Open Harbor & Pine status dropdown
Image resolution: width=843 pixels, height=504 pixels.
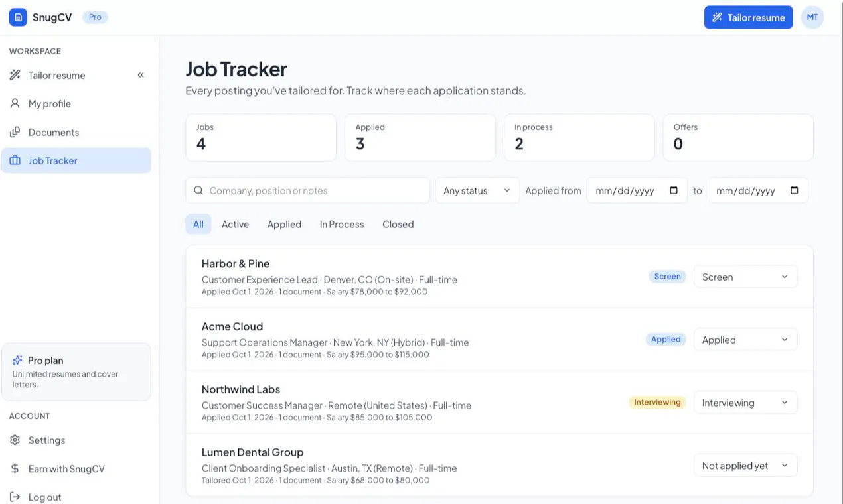pyautogui.click(x=745, y=277)
